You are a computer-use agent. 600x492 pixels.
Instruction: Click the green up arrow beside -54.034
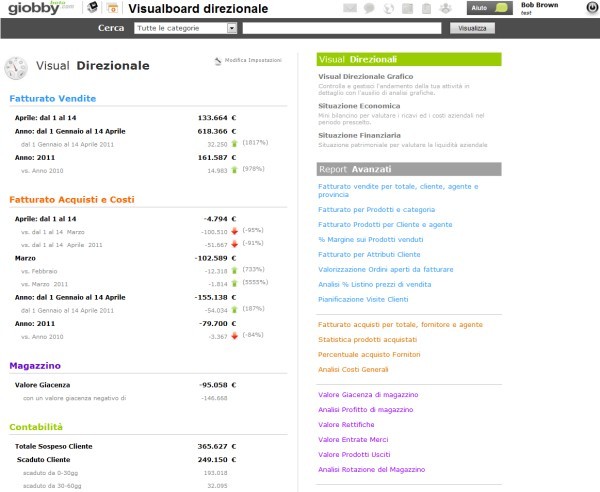(234, 310)
